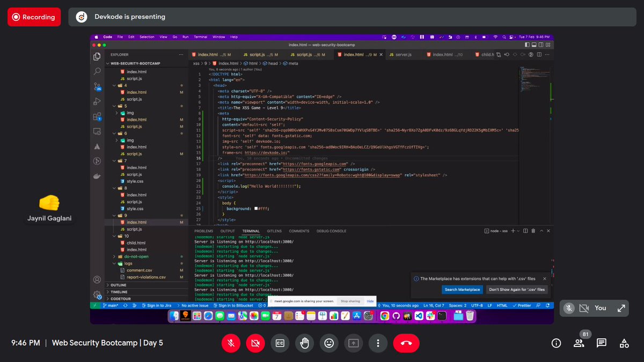Click #fff color swatch on line 25
The width and height of the screenshot is (644, 362).
(255, 209)
